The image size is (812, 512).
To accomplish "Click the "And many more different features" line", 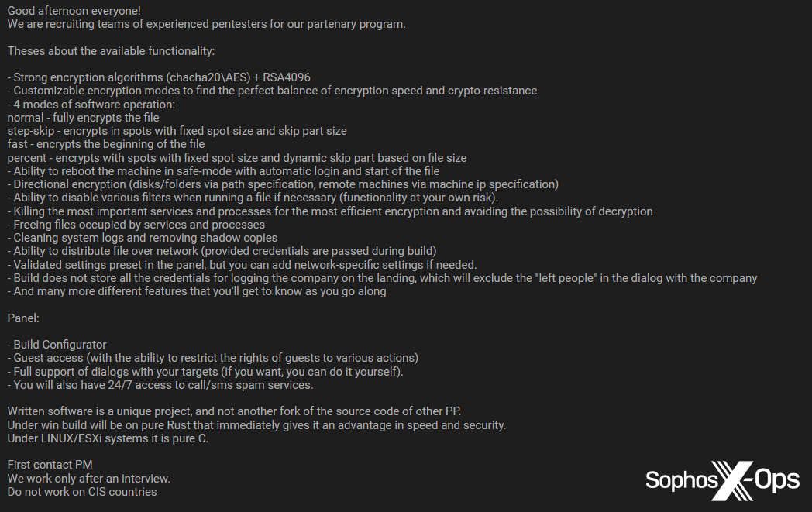I will 197,291.
